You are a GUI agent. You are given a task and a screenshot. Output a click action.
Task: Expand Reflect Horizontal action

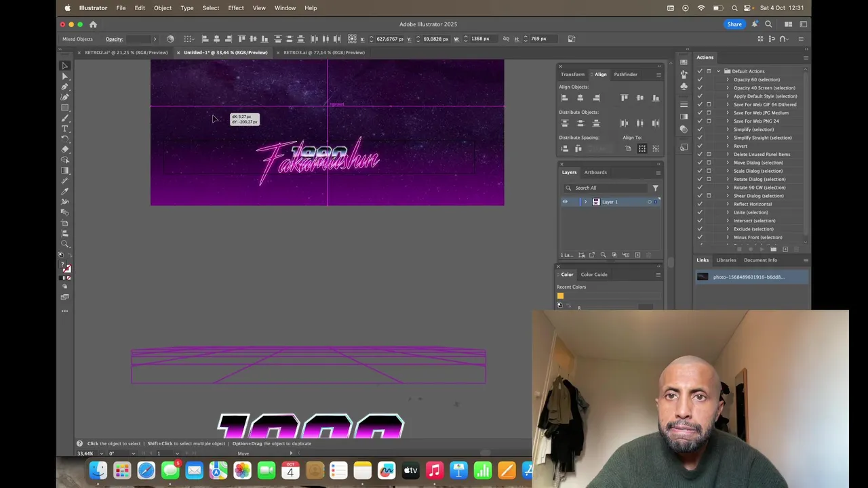(x=728, y=204)
